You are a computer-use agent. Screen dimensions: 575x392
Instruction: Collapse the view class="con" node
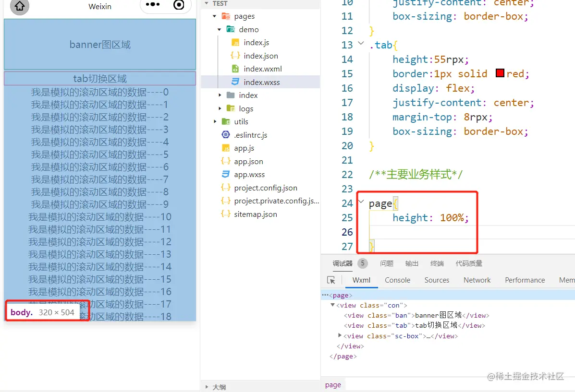pos(332,305)
